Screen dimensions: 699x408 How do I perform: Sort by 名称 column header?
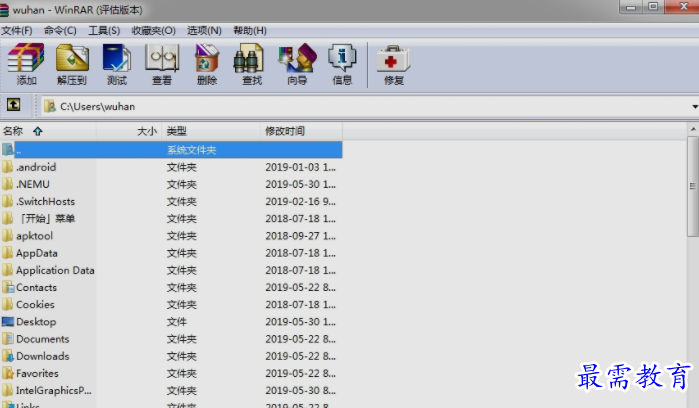(x=48, y=131)
